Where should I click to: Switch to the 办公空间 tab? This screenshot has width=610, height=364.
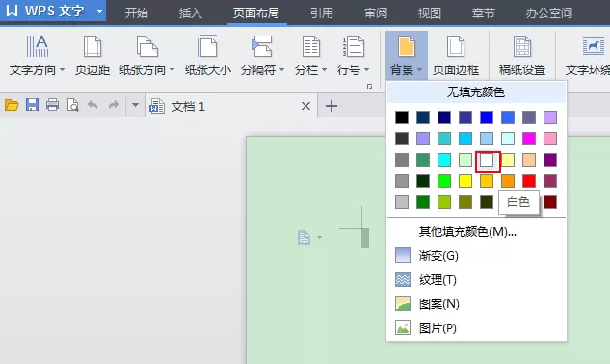549,13
